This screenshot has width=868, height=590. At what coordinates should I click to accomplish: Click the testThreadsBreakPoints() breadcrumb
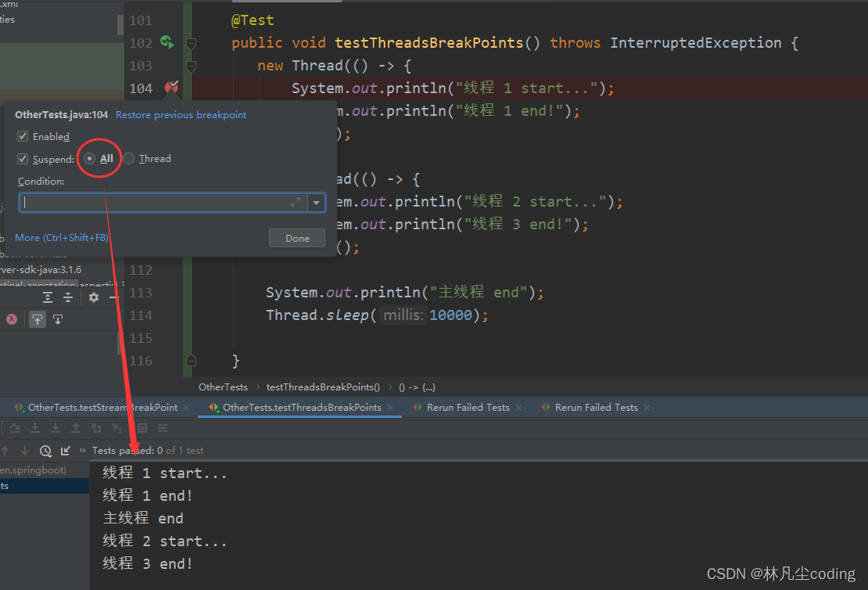tap(323, 387)
